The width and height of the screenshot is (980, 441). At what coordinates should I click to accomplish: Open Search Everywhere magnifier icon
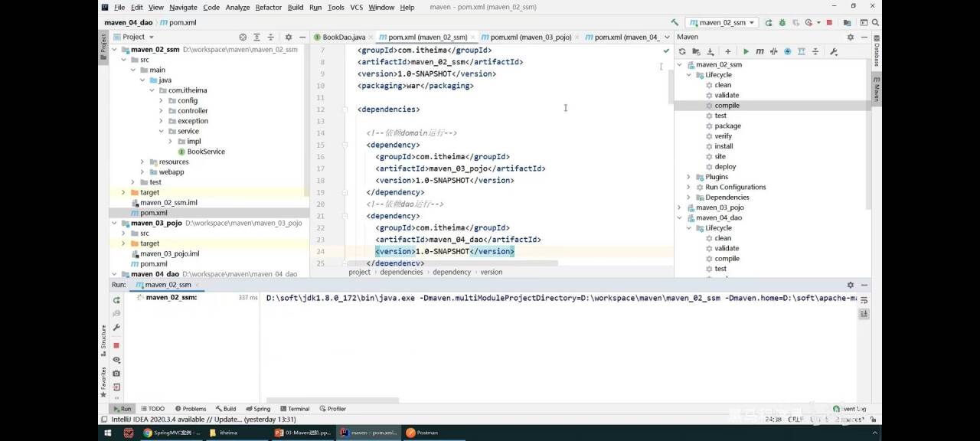click(x=875, y=22)
